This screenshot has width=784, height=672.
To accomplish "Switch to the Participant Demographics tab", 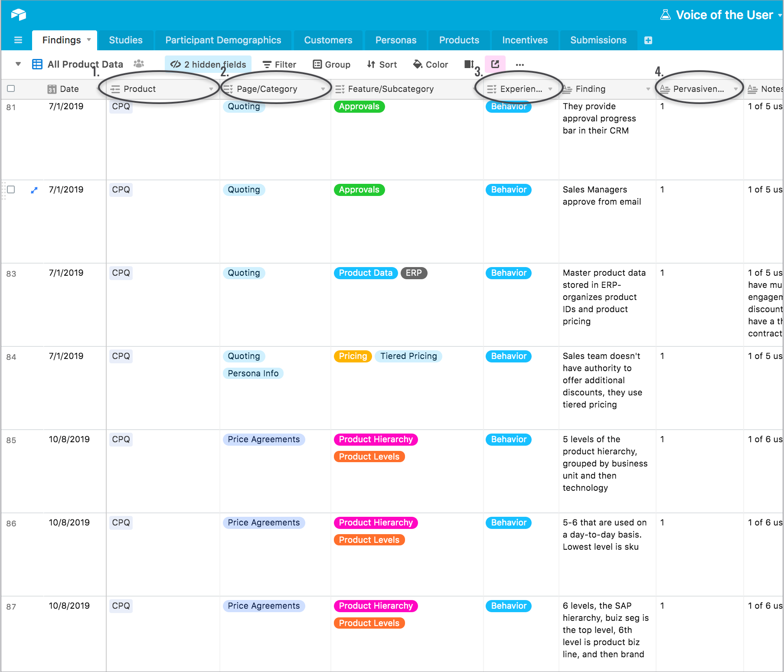I will [x=223, y=40].
